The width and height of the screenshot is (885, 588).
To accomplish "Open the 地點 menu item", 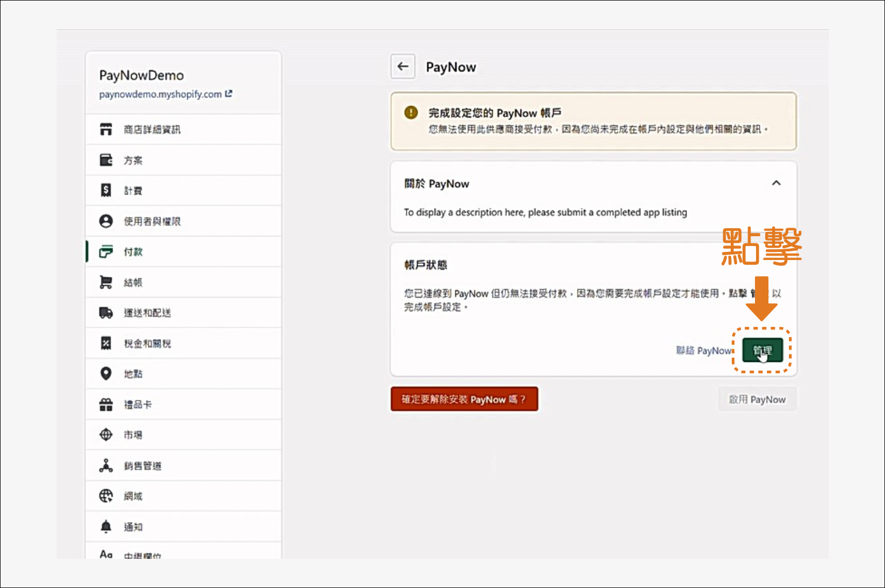I will pyautogui.click(x=183, y=374).
